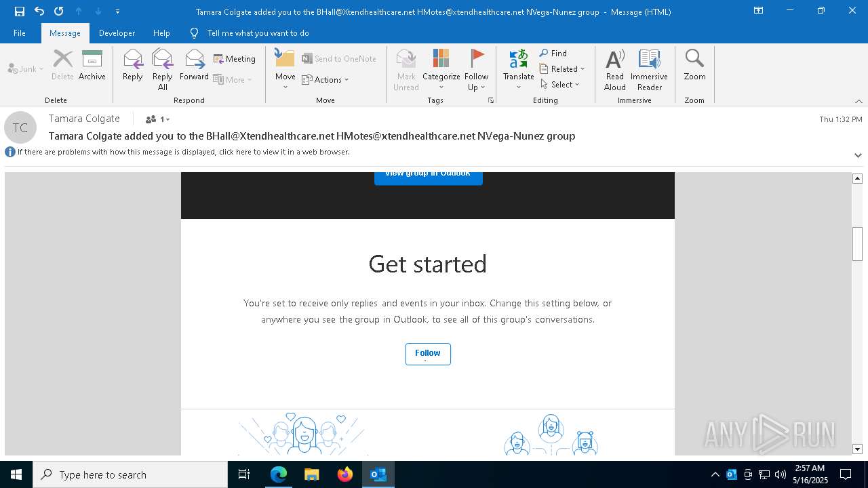Viewport: 868px width, 488px height.
Task: Open Windows Start menu
Action: (x=16, y=474)
